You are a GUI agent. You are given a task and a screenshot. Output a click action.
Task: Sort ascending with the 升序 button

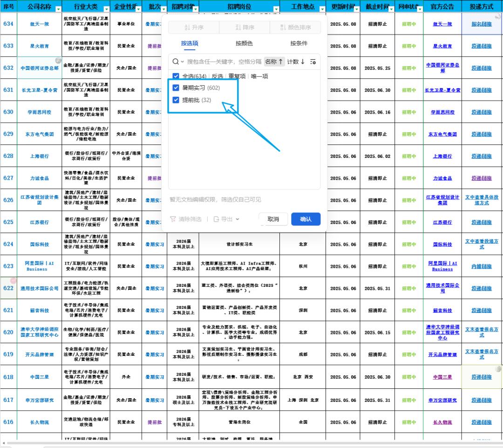(x=194, y=27)
